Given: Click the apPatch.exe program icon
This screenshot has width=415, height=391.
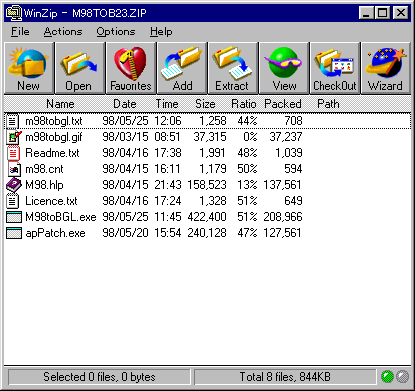Looking at the screenshot, I should point(14,233).
